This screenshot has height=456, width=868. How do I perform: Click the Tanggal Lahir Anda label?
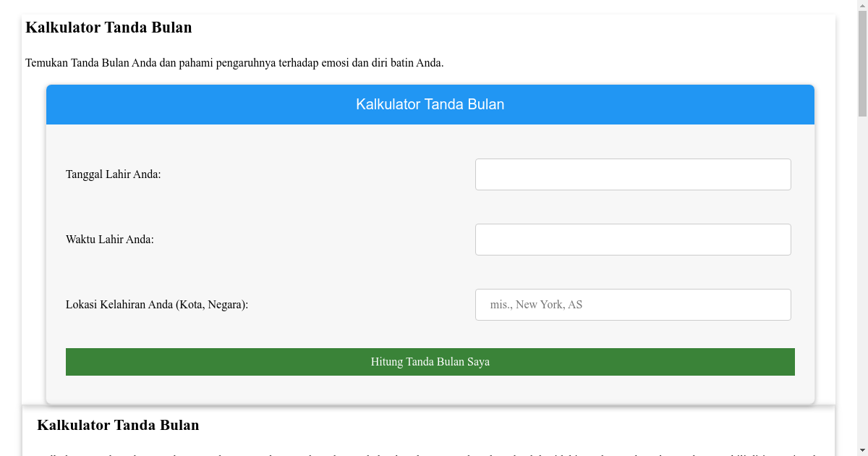pyautogui.click(x=113, y=174)
